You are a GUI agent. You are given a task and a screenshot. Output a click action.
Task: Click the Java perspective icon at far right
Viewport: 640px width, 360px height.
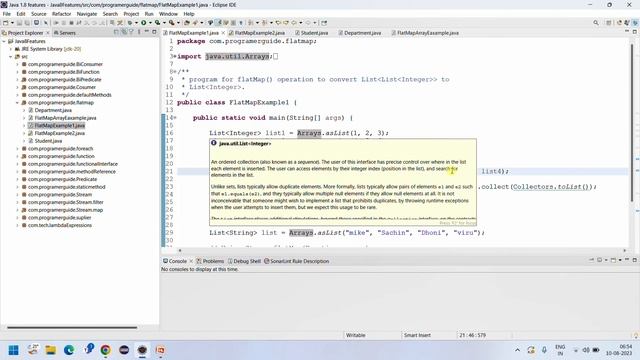point(635,23)
